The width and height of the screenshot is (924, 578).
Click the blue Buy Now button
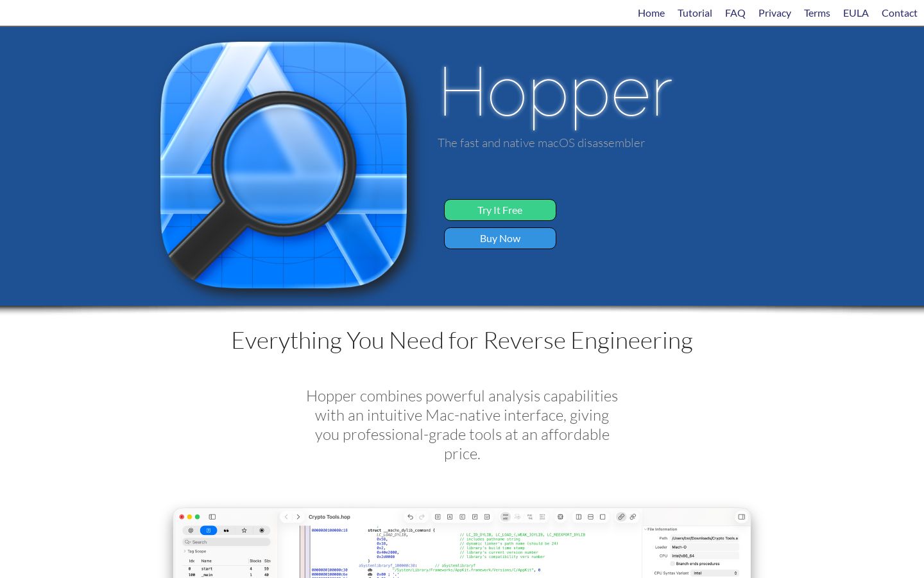click(x=500, y=238)
